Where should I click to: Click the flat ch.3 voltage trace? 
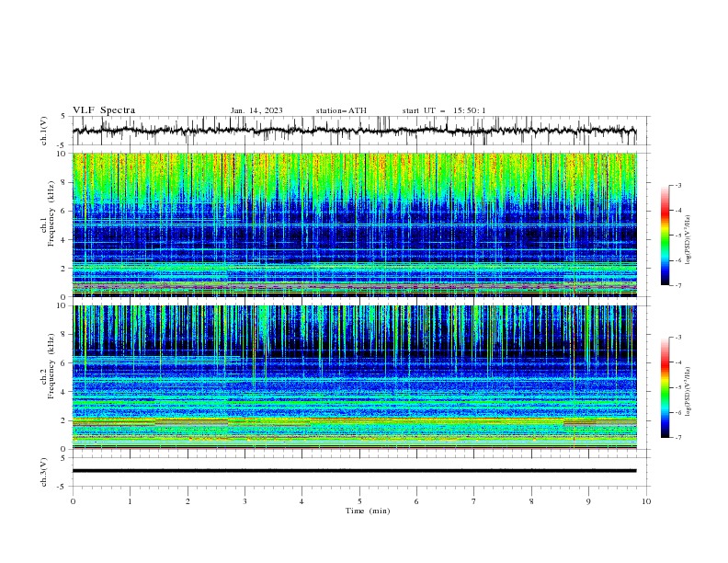pos(354,471)
